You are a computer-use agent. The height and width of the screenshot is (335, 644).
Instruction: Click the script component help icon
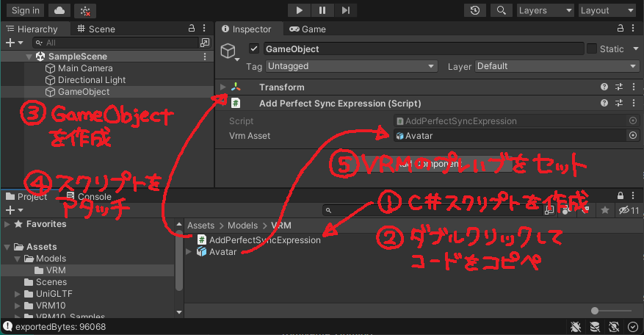[x=604, y=104]
